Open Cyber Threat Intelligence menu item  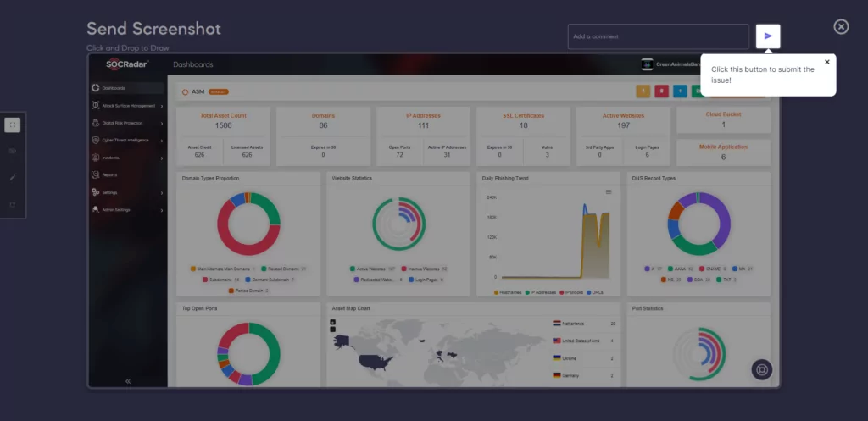click(128, 141)
